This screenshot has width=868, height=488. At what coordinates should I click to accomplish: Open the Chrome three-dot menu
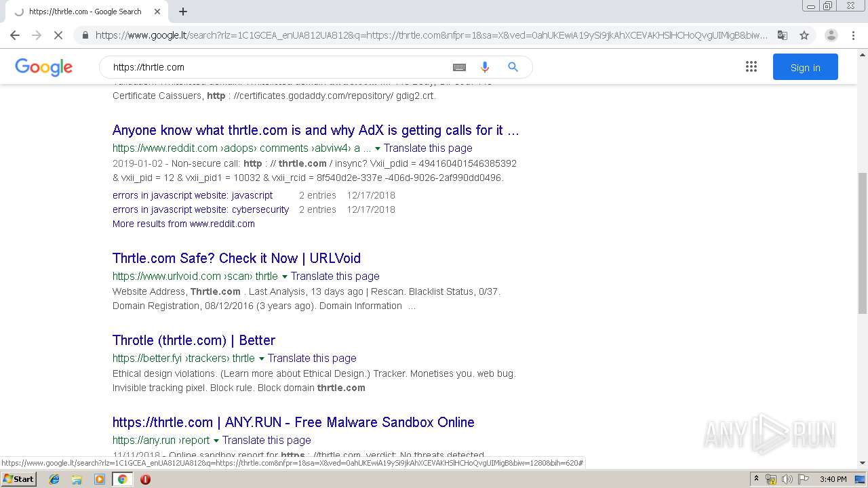pos(853,35)
